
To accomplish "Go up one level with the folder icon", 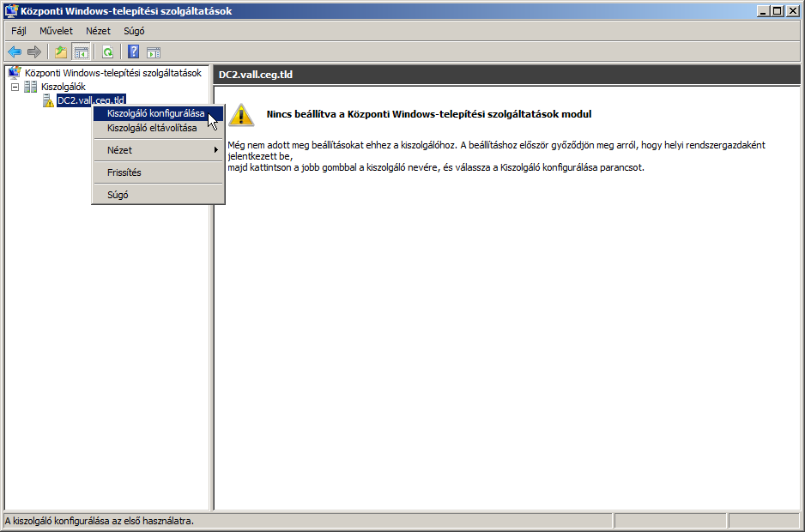I will (x=61, y=51).
